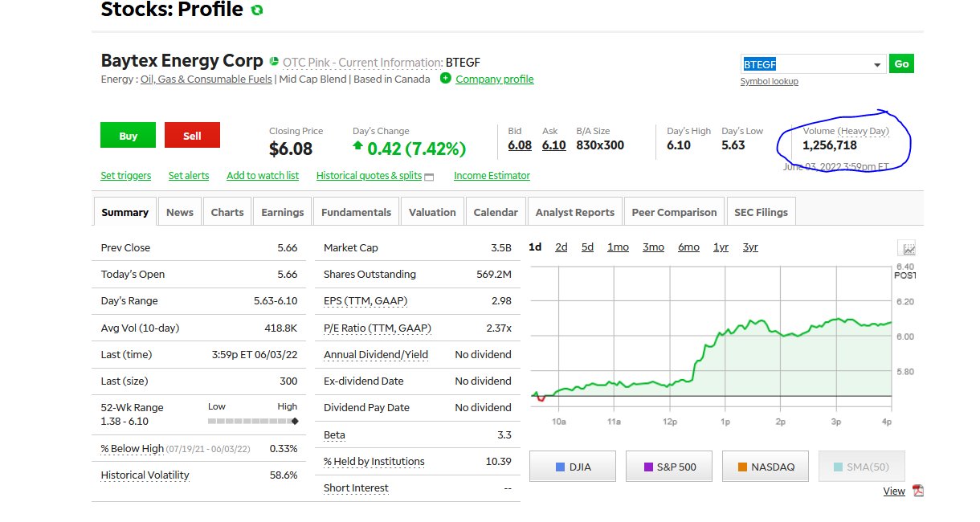Screen dimensions: 980x522
Task: Switch to the SEC Filings tab
Action: (x=761, y=212)
